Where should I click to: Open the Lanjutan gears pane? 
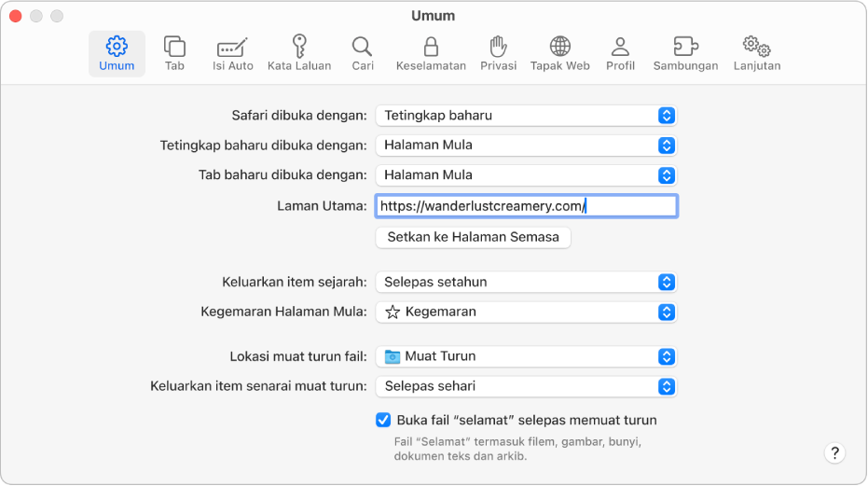[x=755, y=53]
